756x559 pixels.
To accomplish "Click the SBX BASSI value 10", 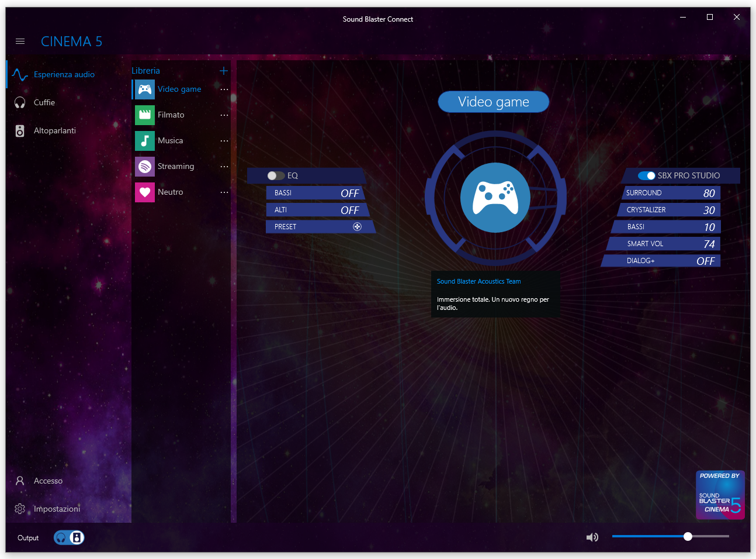I will [x=709, y=227].
